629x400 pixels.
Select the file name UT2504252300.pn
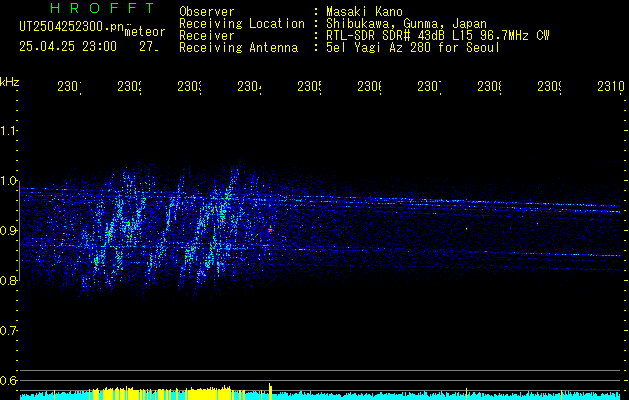tap(72, 27)
